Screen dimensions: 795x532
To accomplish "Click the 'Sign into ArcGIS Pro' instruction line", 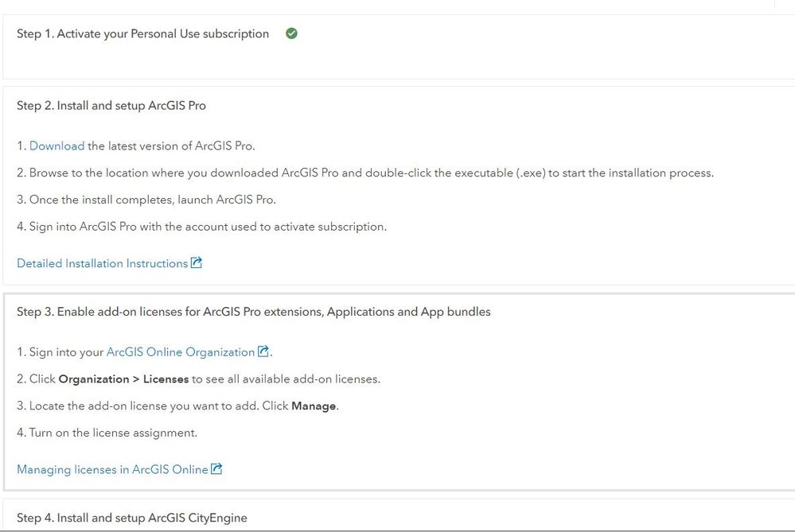I will click(x=208, y=227).
